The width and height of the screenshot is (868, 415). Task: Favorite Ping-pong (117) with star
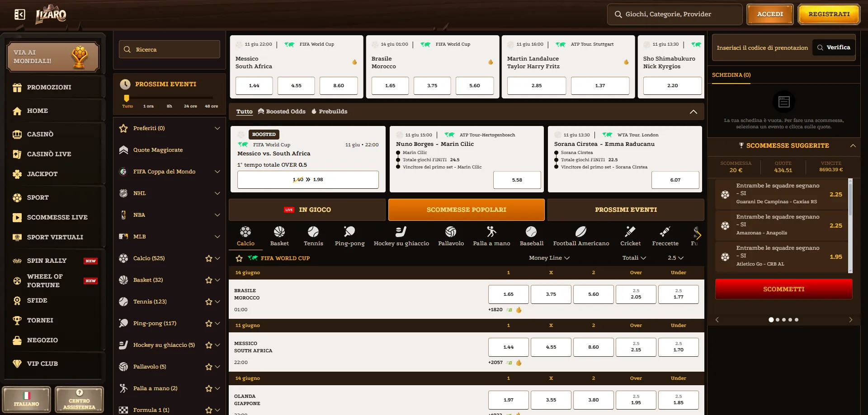click(208, 323)
